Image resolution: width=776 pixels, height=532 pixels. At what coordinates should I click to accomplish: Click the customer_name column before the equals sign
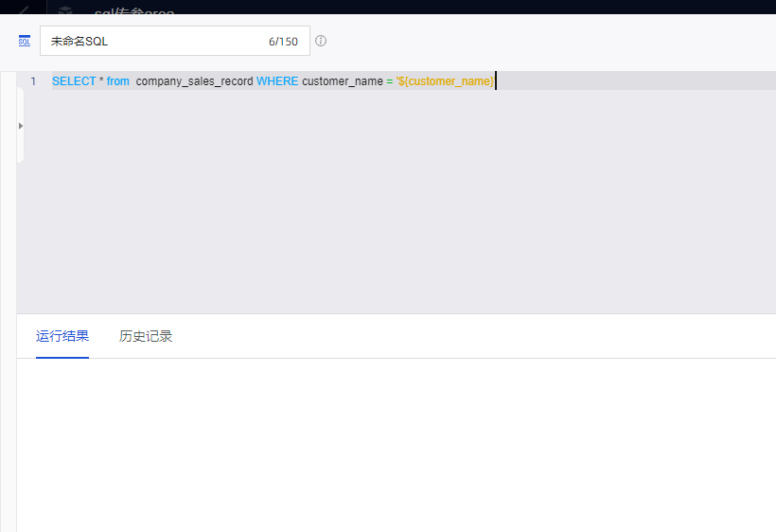point(342,81)
